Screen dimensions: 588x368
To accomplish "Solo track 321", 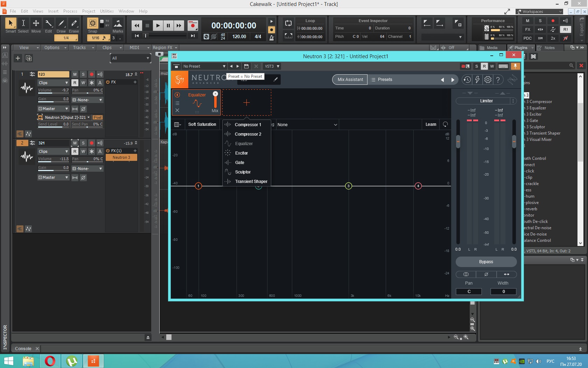I will click(83, 143).
